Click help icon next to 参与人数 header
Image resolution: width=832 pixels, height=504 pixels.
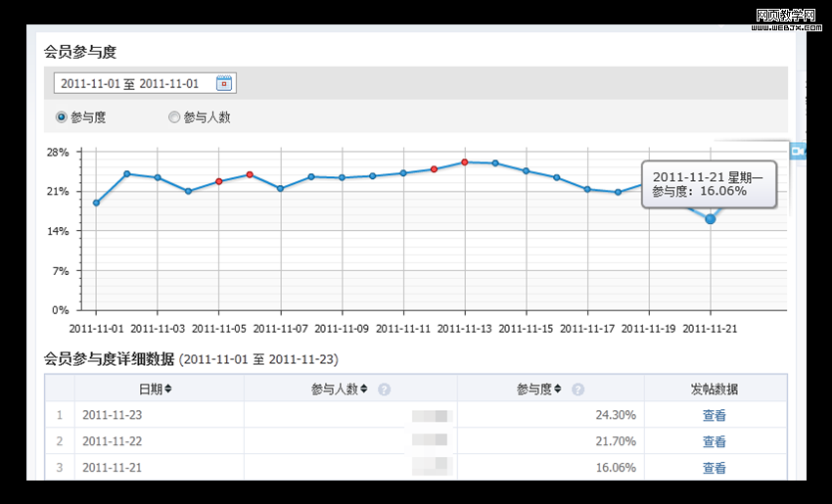coord(384,389)
